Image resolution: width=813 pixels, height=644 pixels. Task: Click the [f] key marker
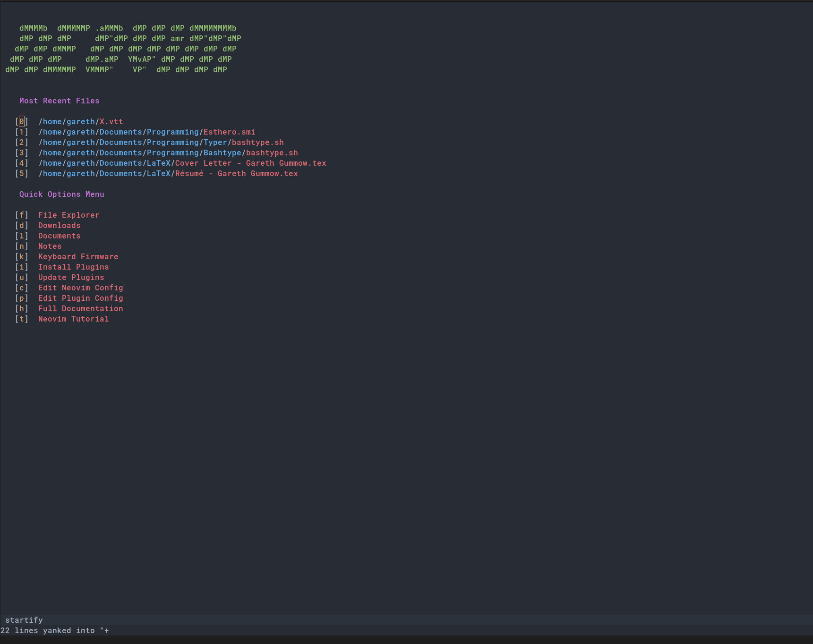click(x=22, y=215)
